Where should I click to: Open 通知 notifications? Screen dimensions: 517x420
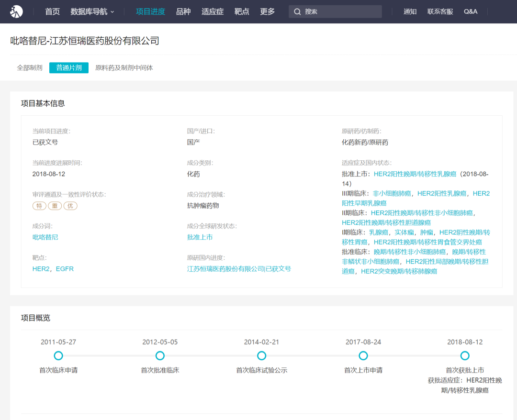(x=410, y=11)
